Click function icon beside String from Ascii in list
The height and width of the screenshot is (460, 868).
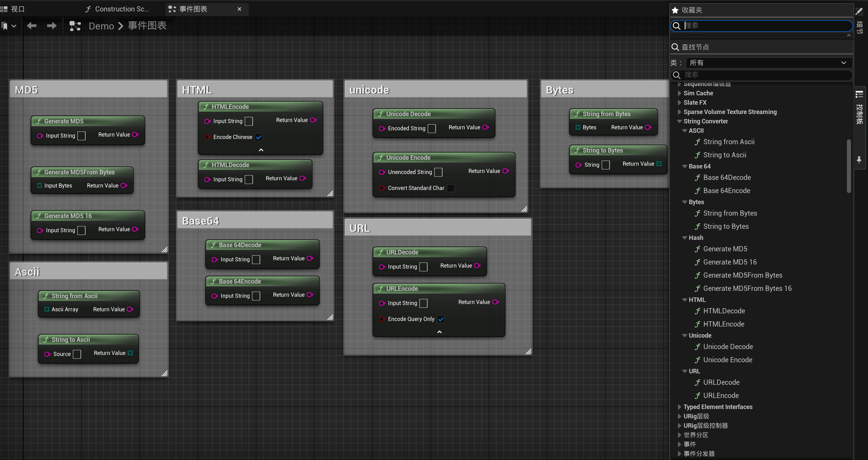click(698, 142)
